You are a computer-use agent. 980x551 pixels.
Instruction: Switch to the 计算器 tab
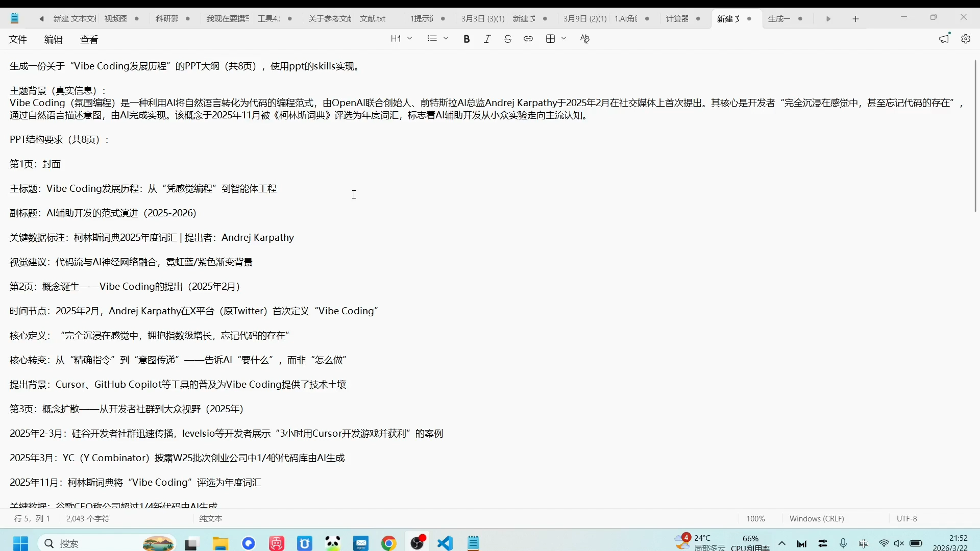point(677,19)
